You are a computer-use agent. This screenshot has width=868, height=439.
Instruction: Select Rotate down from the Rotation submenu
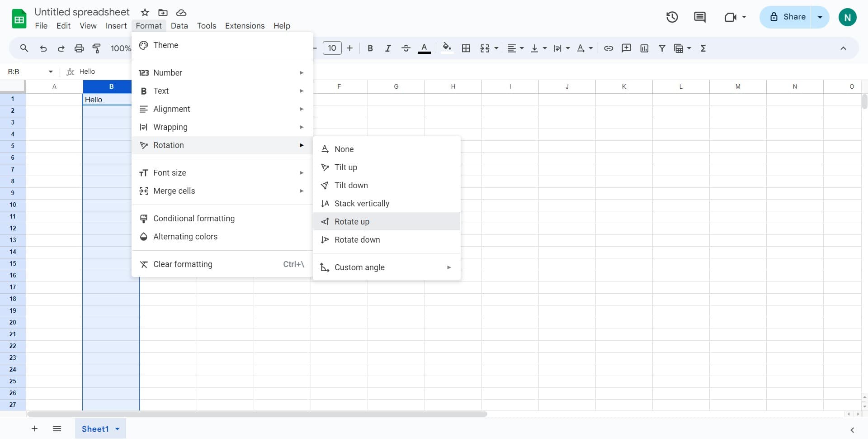click(357, 240)
